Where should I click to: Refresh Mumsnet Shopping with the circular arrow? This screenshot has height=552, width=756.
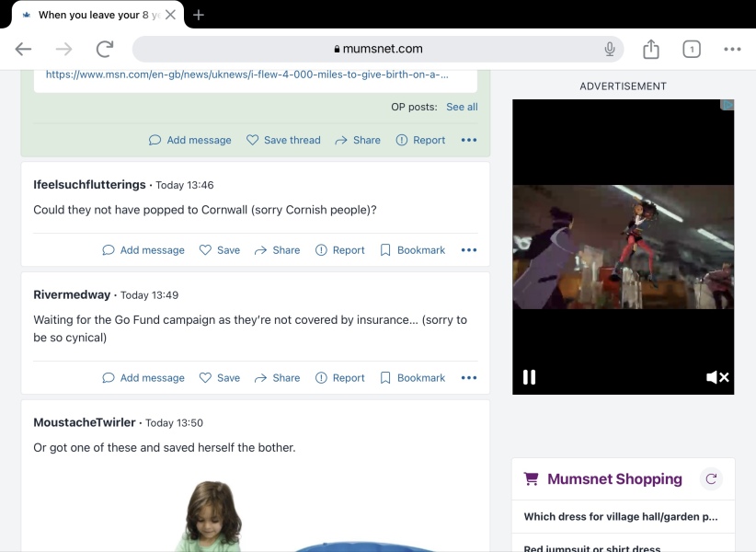click(x=711, y=478)
